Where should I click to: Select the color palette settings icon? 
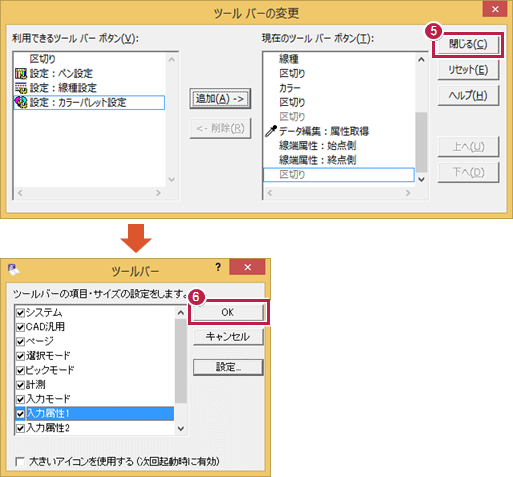click(21, 102)
